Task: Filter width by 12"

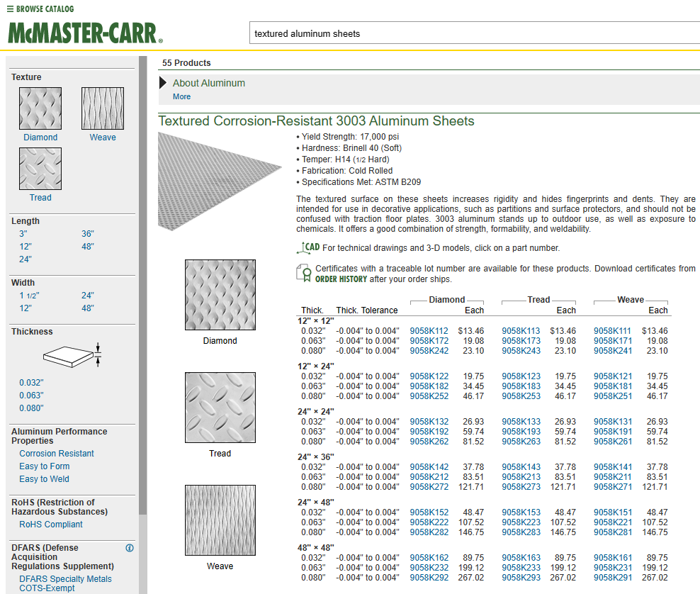Action: [x=26, y=308]
